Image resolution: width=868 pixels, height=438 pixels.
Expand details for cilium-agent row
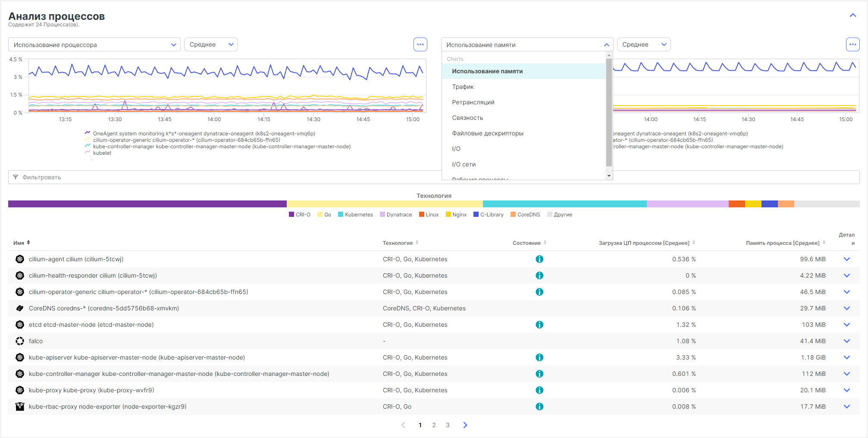coord(846,259)
